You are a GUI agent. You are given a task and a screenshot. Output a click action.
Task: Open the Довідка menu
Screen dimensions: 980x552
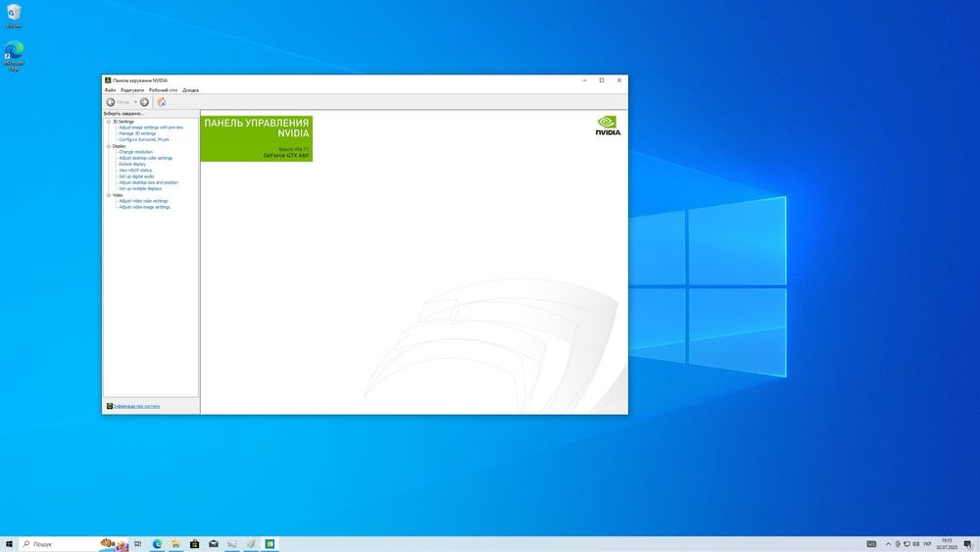(x=191, y=90)
